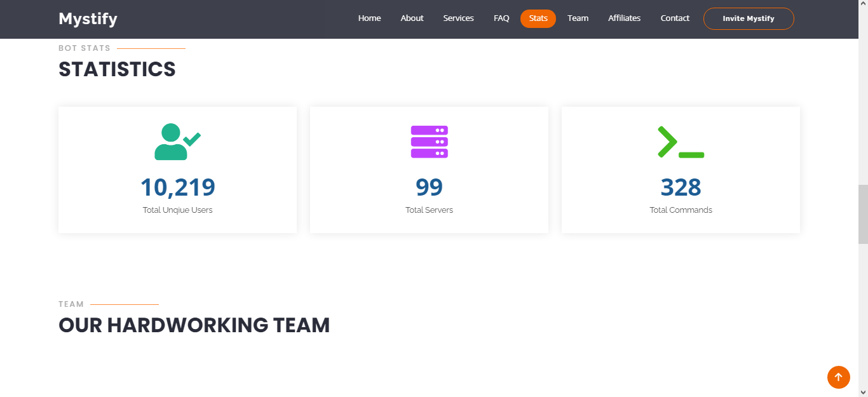
Task: Select Services in the top navigation
Action: (x=458, y=18)
